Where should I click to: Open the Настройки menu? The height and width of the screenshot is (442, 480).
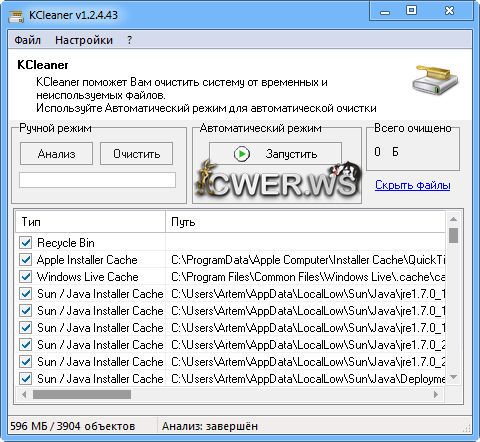click(84, 40)
